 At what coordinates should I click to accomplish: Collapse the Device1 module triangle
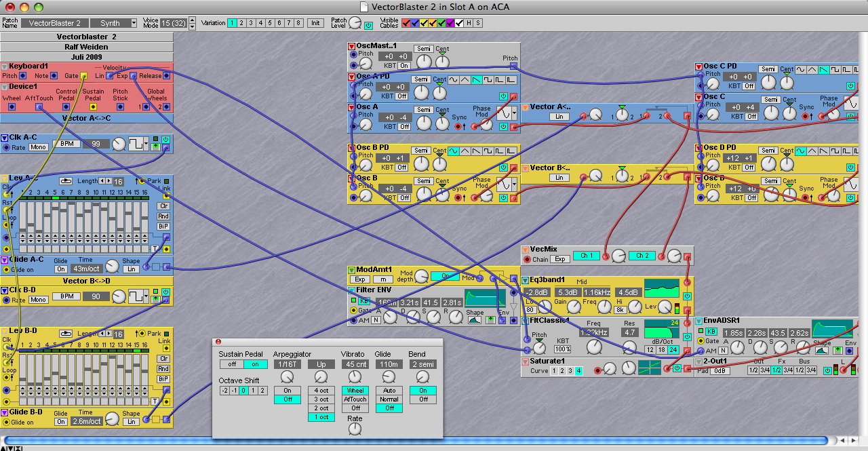pos(4,87)
